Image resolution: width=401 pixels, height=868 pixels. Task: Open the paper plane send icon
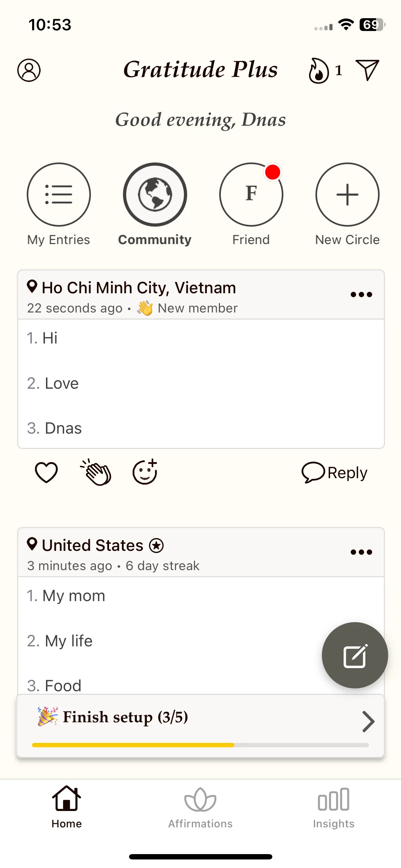pyautogui.click(x=367, y=70)
